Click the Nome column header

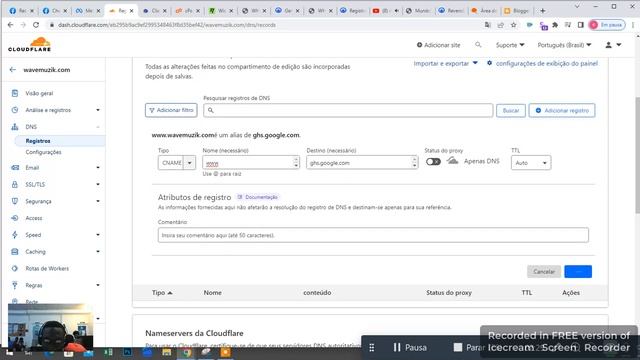[213, 293]
